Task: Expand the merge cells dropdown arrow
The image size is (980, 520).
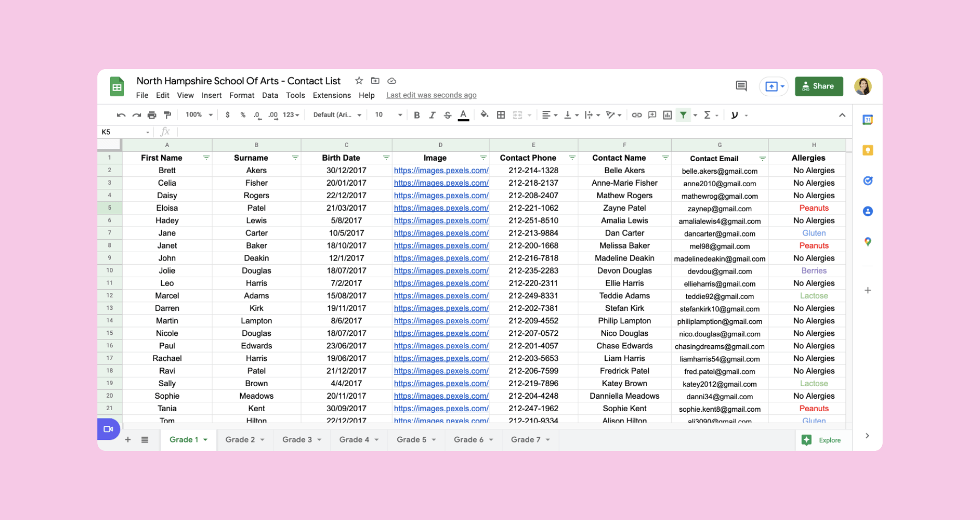Action: [x=529, y=116]
